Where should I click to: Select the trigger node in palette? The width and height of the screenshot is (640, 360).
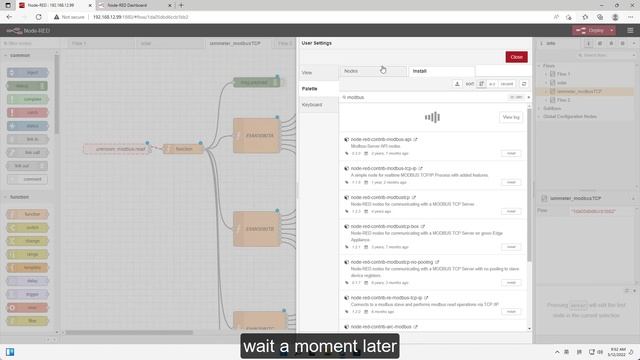pos(27,294)
